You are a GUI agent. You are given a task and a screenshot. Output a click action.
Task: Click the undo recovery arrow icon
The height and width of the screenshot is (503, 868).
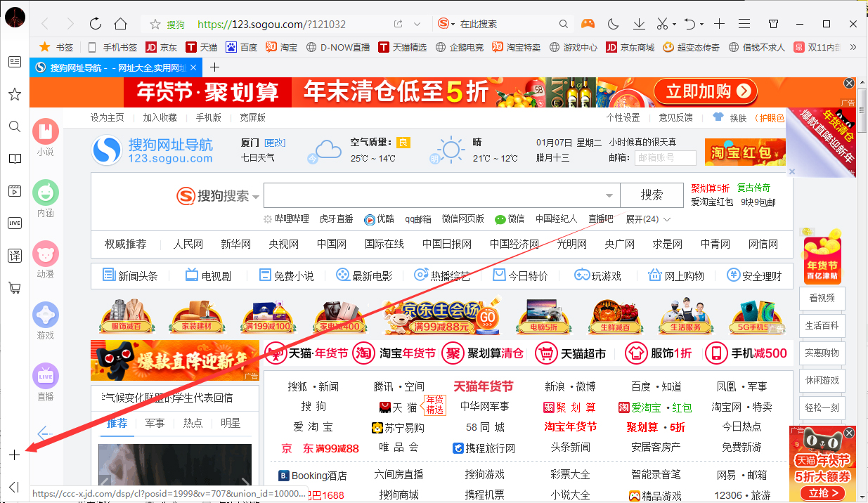click(x=689, y=23)
